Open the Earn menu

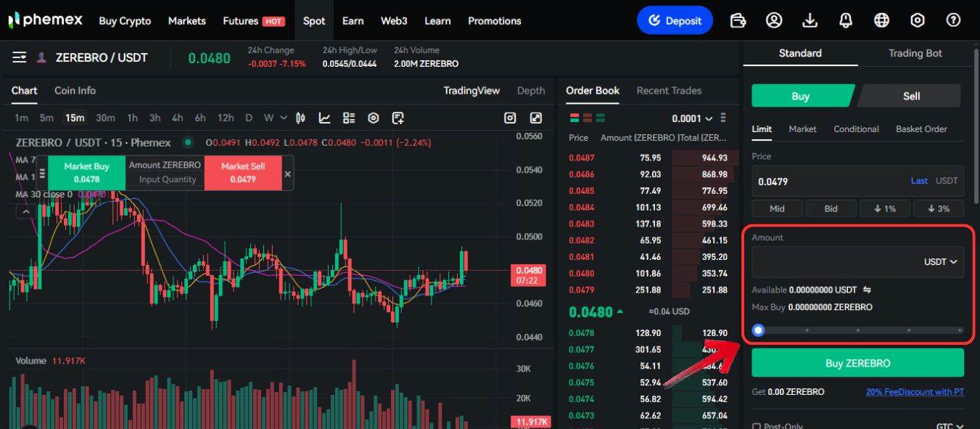(x=353, y=21)
